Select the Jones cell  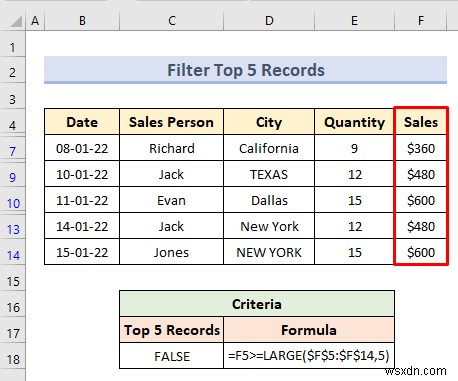point(171,252)
